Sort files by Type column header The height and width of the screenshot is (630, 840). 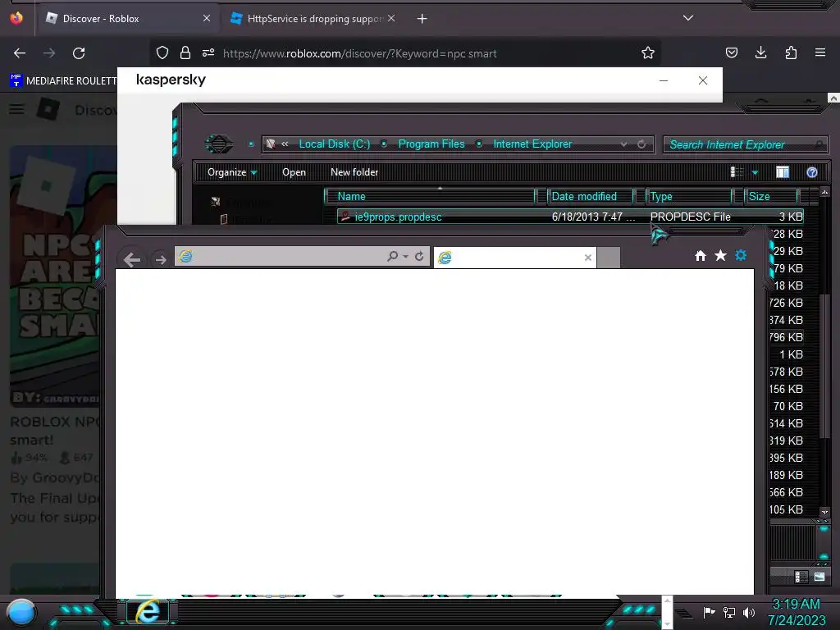tap(689, 197)
